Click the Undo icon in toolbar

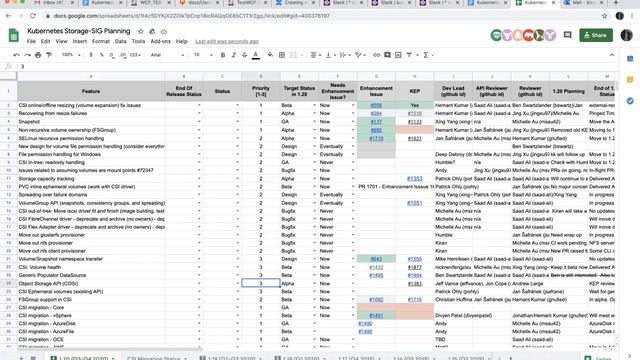[x=16, y=55]
